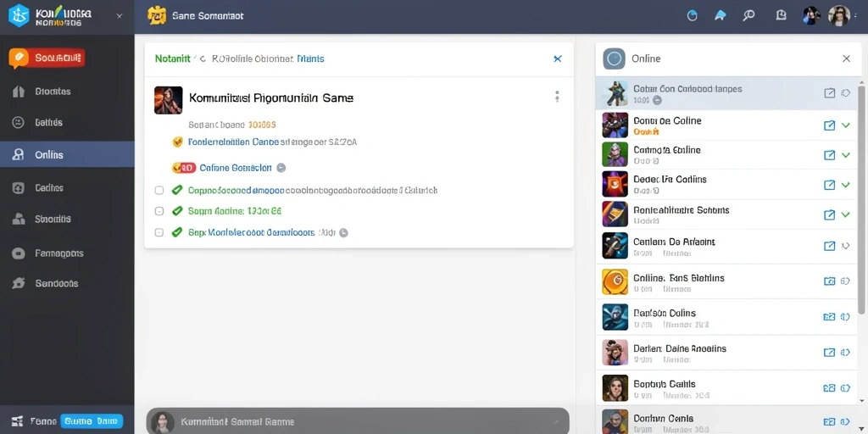Click the edit icon on "Roniceatiltetne Sohems" row
Image resolution: width=868 pixels, height=434 pixels.
pyautogui.click(x=829, y=214)
